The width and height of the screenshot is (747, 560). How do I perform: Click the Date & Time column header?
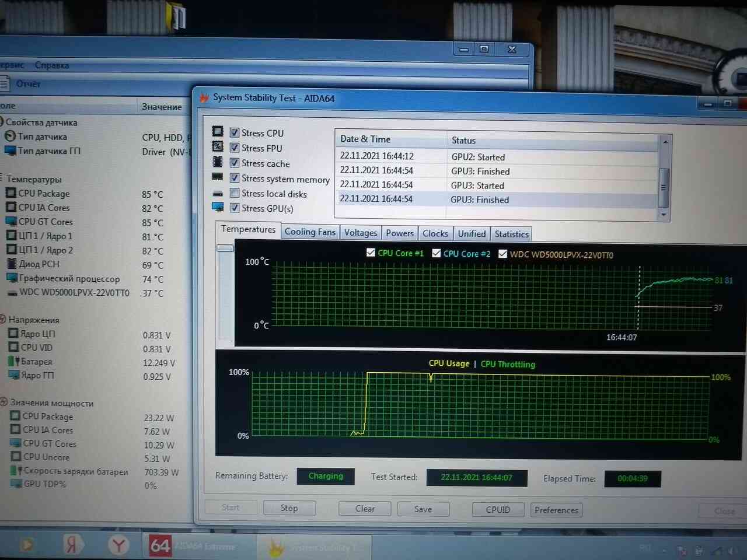point(391,139)
